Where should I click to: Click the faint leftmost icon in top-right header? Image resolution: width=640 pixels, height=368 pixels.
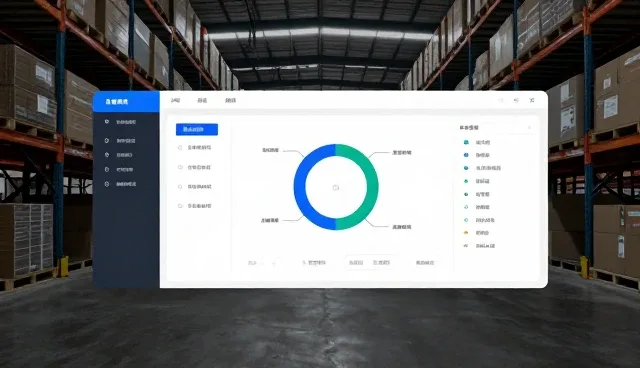pyautogui.click(x=501, y=100)
